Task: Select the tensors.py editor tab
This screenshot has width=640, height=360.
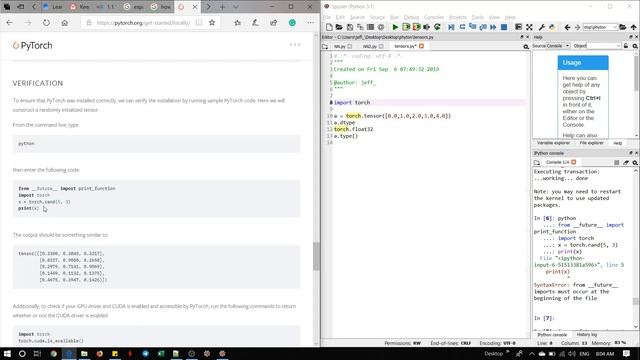Action: 405,47
